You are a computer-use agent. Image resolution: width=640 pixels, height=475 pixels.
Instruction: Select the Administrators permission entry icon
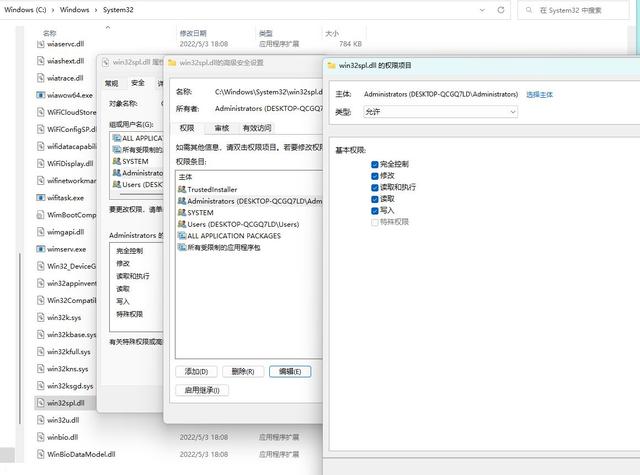tap(181, 201)
